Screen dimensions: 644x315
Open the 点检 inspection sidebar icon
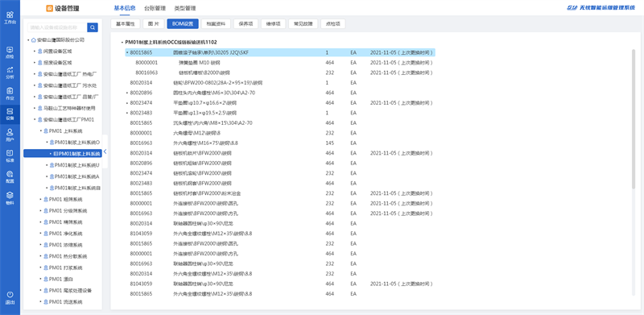pos(10,52)
